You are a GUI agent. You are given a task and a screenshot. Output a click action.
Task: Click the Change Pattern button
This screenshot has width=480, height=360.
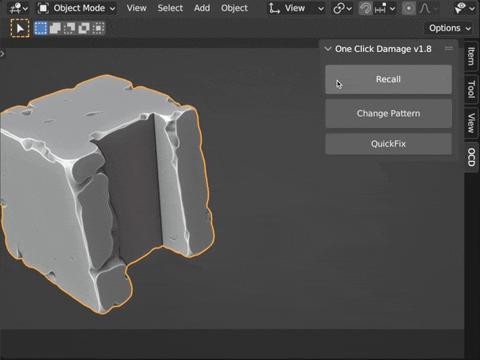(388, 113)
